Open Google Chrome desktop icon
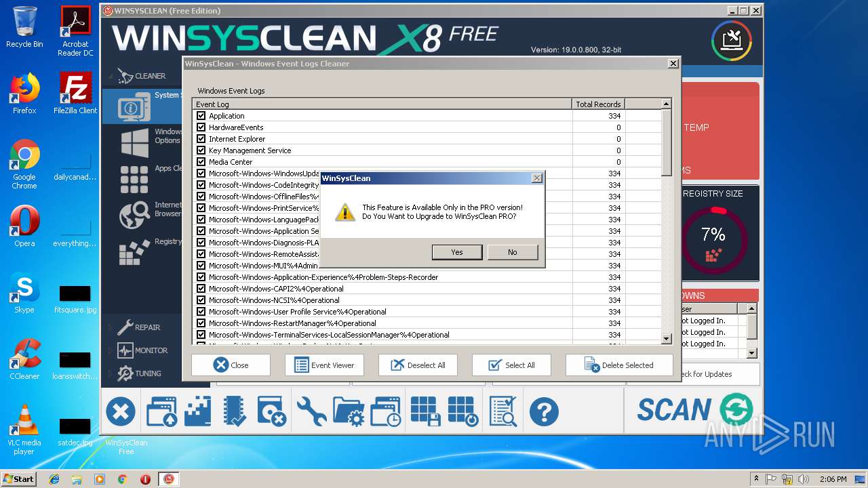 tap(24, 165)
